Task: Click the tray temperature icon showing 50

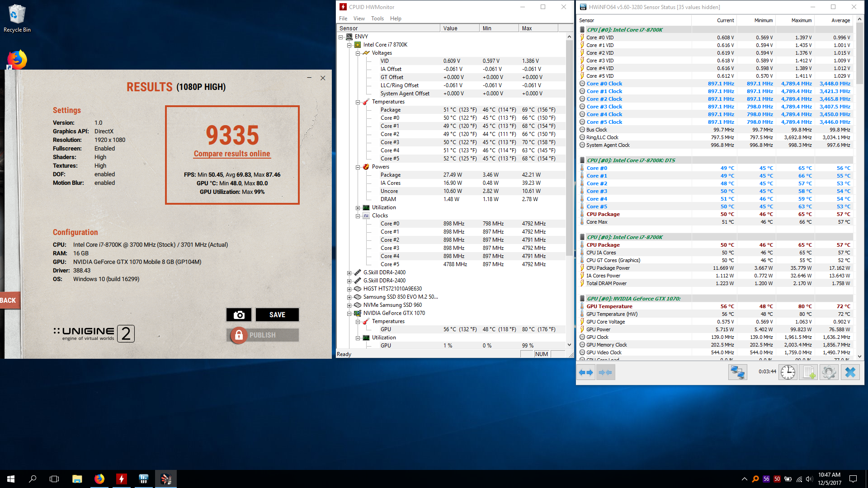Action: [x=777, y=479]
